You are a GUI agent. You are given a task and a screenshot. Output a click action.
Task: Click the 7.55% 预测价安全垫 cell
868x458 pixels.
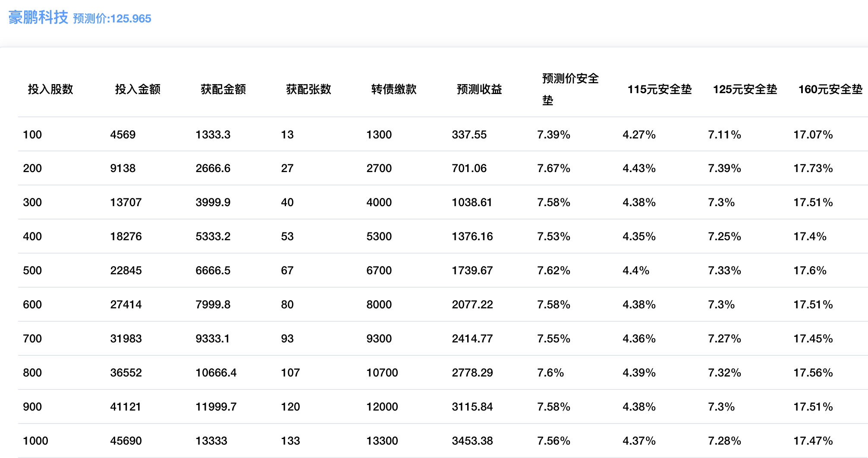pos(554,339)
